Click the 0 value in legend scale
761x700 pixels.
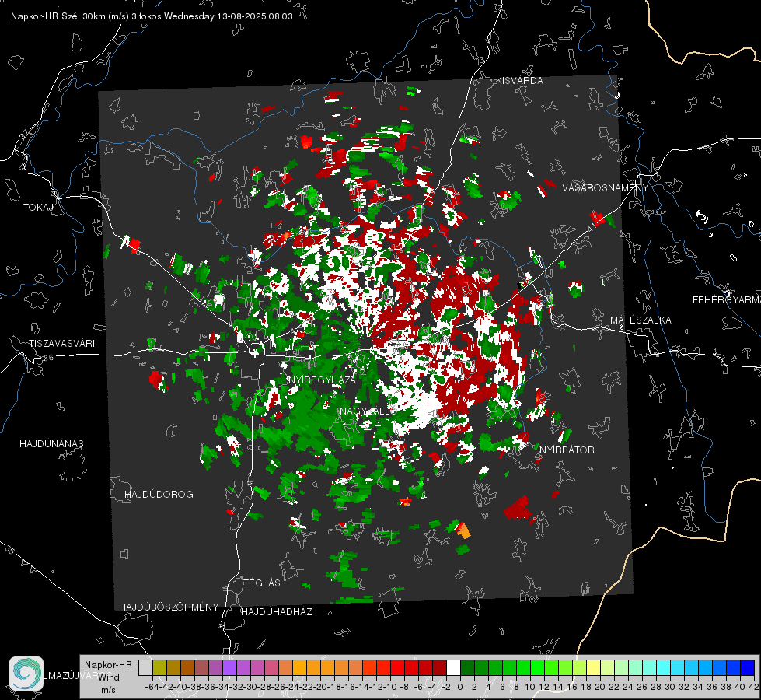(460, 687)
